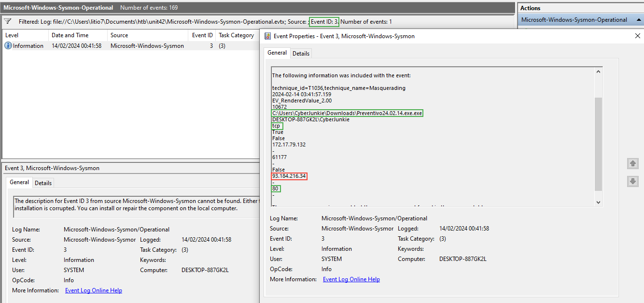The width and height of the screenshot is (644, 303).
Task: Click the technique_id=T1036 Masquerading line
Action: pyautogui.click(x=339, y=88)
